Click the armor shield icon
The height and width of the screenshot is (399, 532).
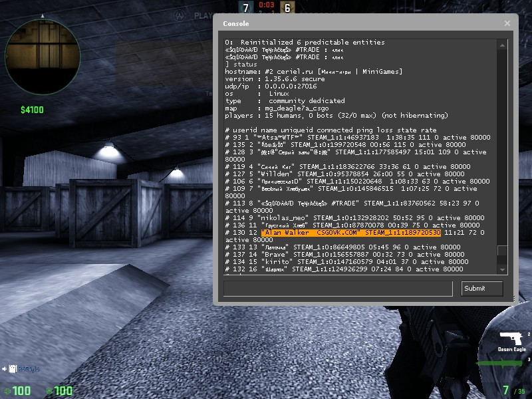click(x=50, y=390)
